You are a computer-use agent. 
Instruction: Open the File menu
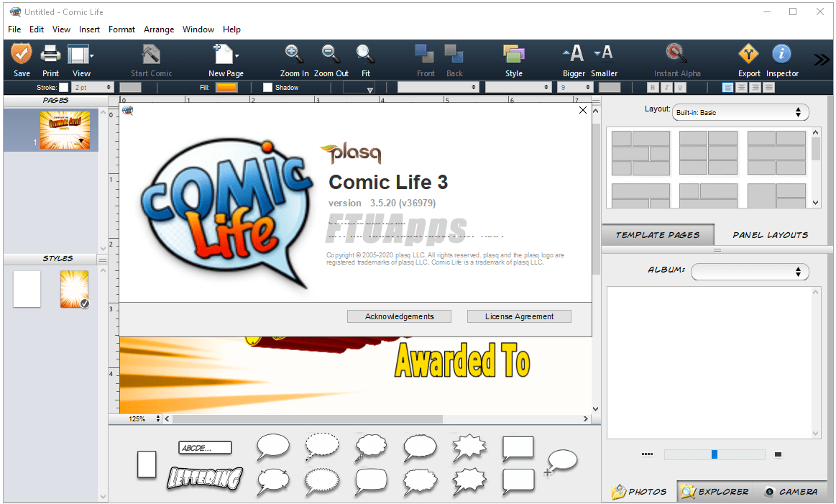pyautogui.click(x=14, y=29)
